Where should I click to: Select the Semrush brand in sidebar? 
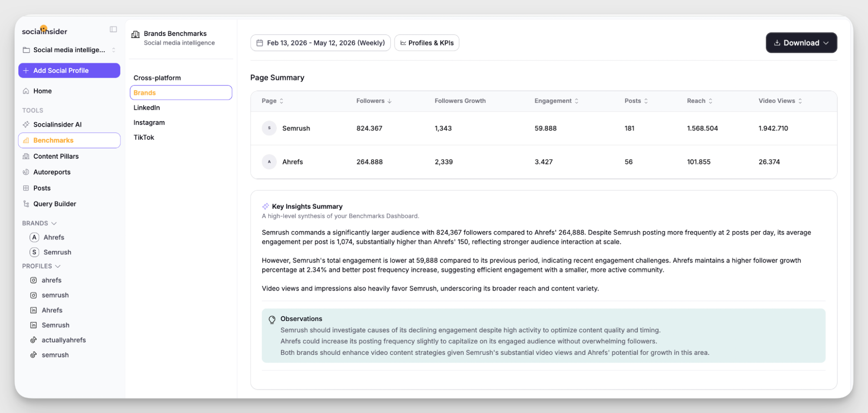coord(50,252)
